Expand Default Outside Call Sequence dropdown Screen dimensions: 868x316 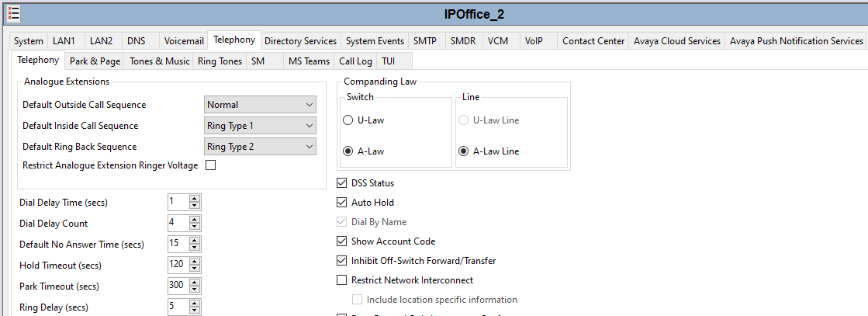tap(260, 104)
